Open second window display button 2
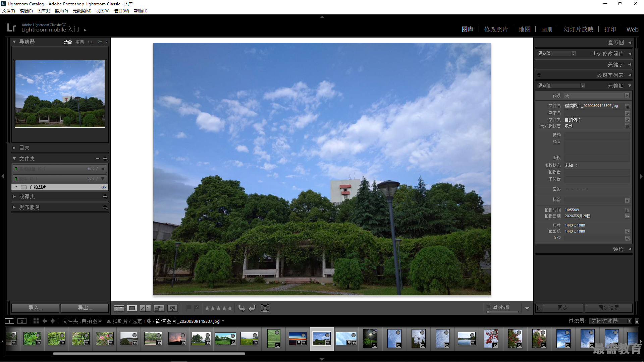644x362 pixels. pyautogui.click(x=22, y=321)
